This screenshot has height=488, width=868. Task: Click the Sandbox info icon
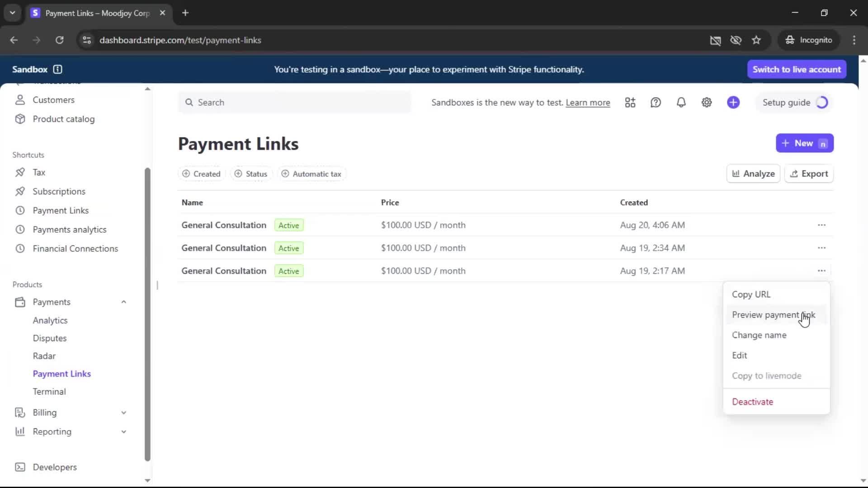coord(57,69)
